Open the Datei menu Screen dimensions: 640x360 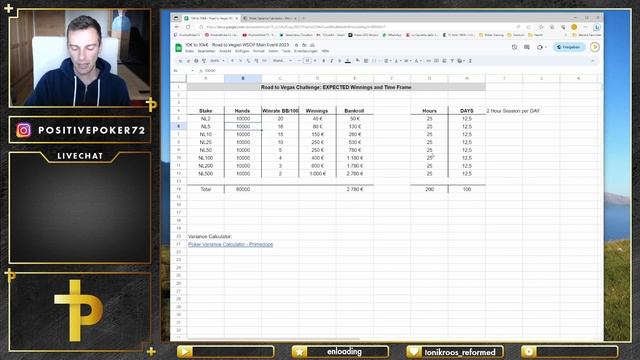click(x=189, y=51)
